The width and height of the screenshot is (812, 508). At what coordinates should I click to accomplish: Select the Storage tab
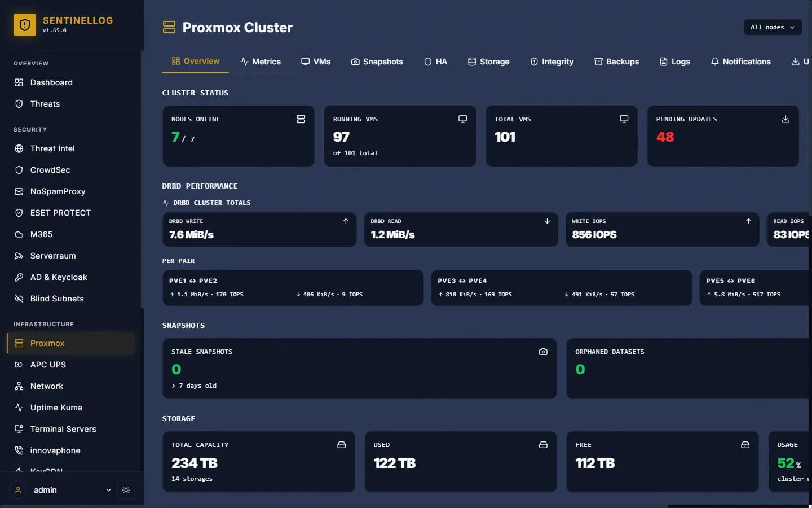pyautogui.click(x=488, y=62)
